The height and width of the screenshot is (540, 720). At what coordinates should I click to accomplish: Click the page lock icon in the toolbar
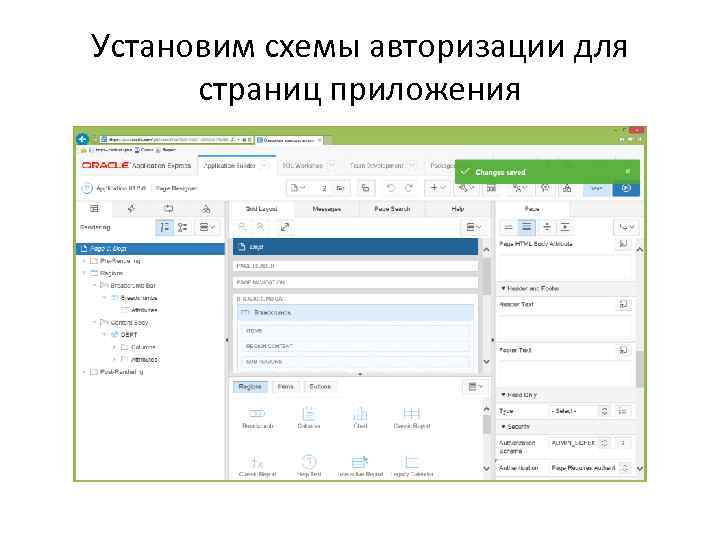coord(366,188)
